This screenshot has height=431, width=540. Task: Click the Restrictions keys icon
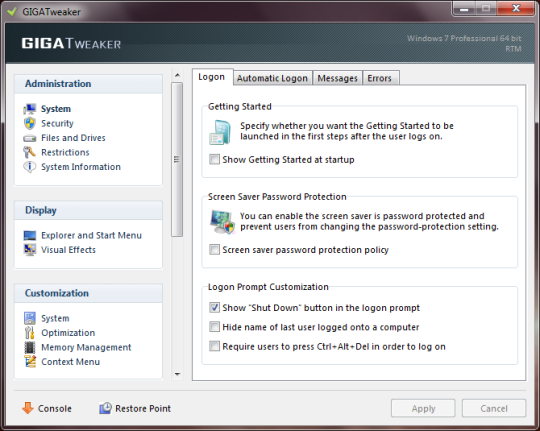30,152
